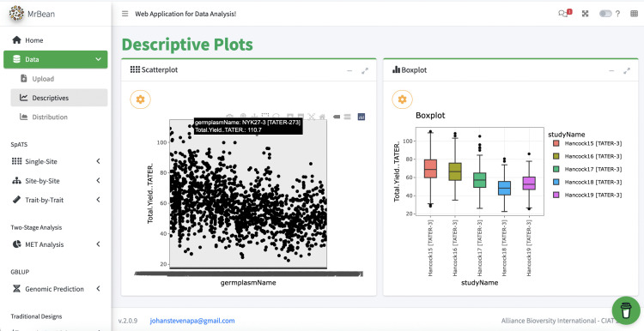The width and height of the screenshot is (644, 331).
Task: Open the Scatterplot settings gear button
Action: [x=141, y=99]
